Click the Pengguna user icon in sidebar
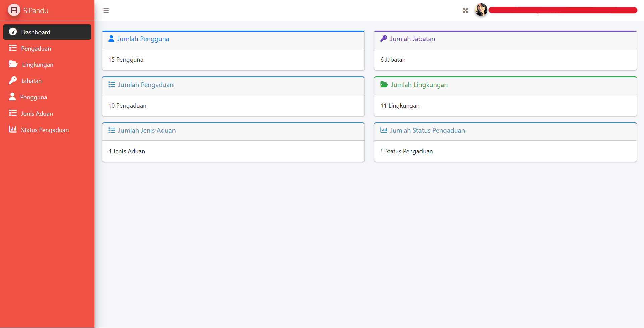The height and width of the screenshot is (328, 644). click(x=13, y=97)
